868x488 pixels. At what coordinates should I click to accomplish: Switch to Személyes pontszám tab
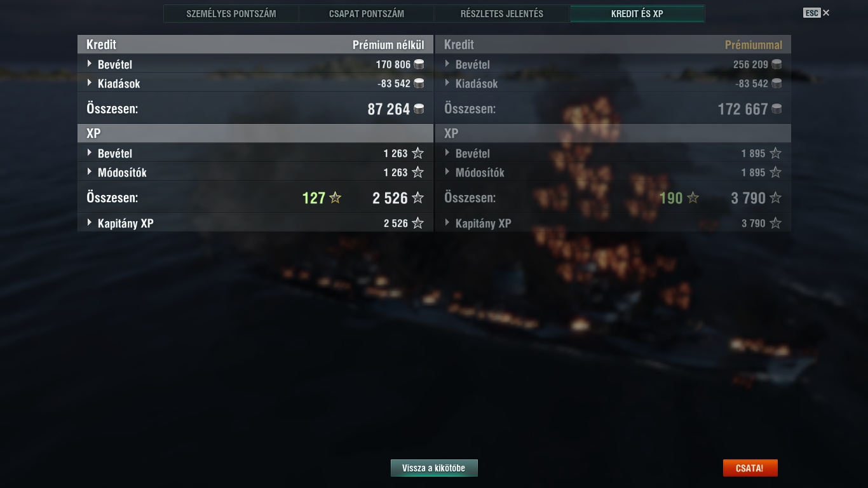click(231, 13)
